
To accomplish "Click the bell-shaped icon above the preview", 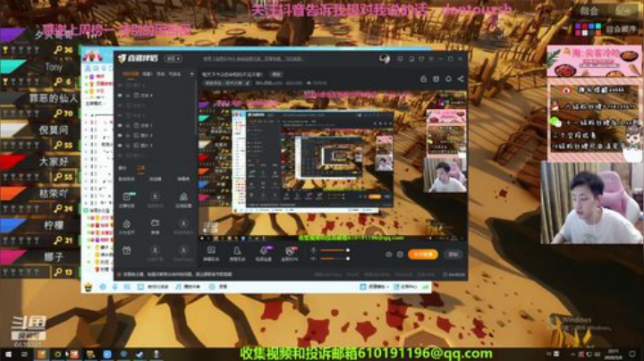I will [x=448, y=79].
